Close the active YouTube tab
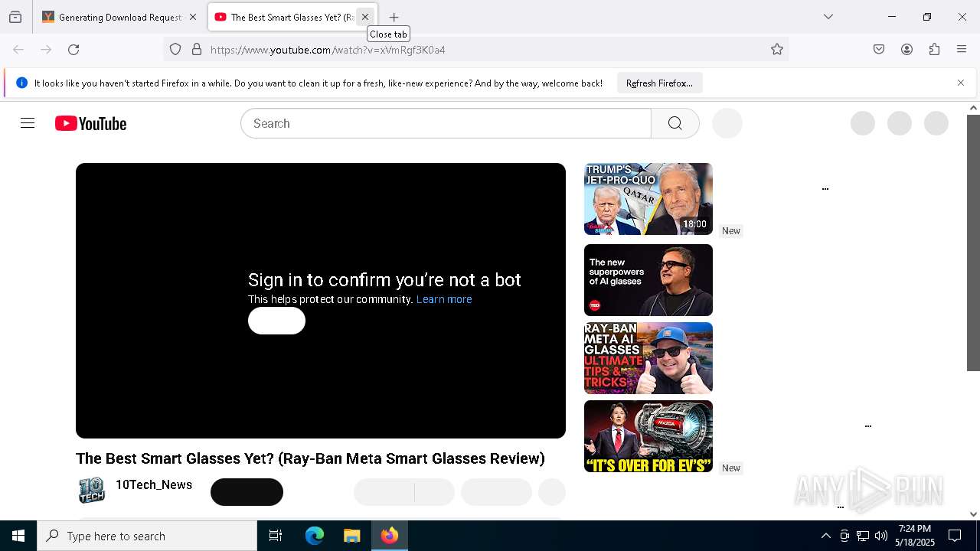Image resolution: width=980 pixels, height=551 pixels. (x=365, y=17)
